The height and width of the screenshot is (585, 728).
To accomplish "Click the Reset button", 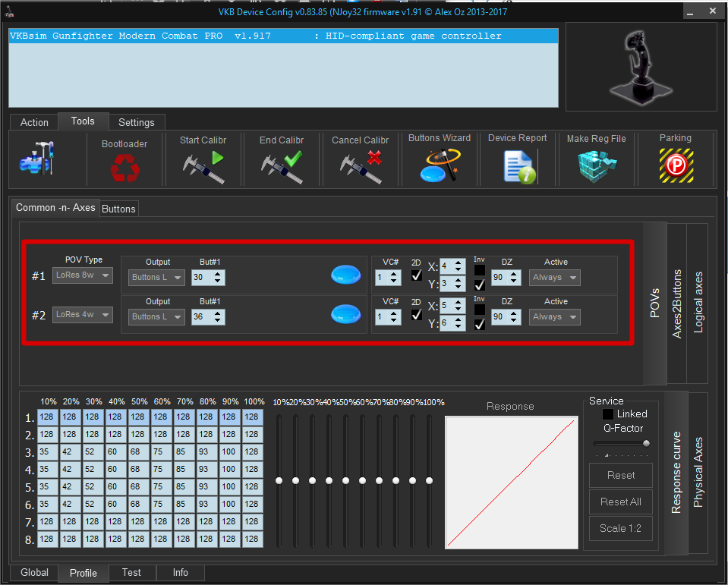I will pyautogui.click(x=621, y=475).
